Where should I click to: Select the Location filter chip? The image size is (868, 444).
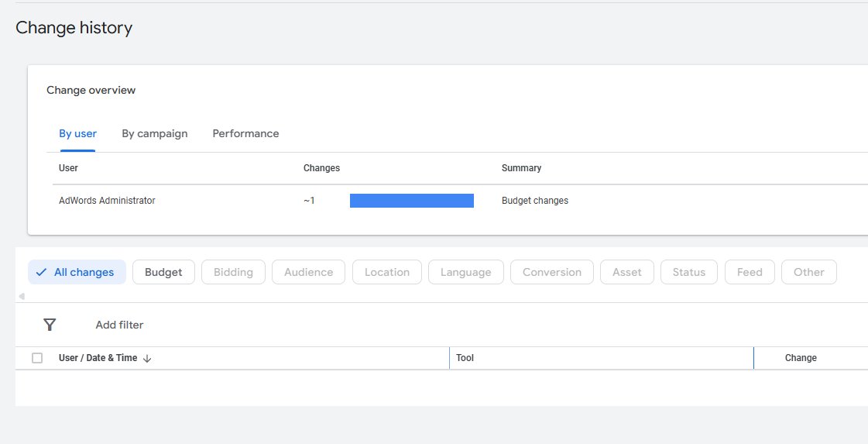point(387,272)
